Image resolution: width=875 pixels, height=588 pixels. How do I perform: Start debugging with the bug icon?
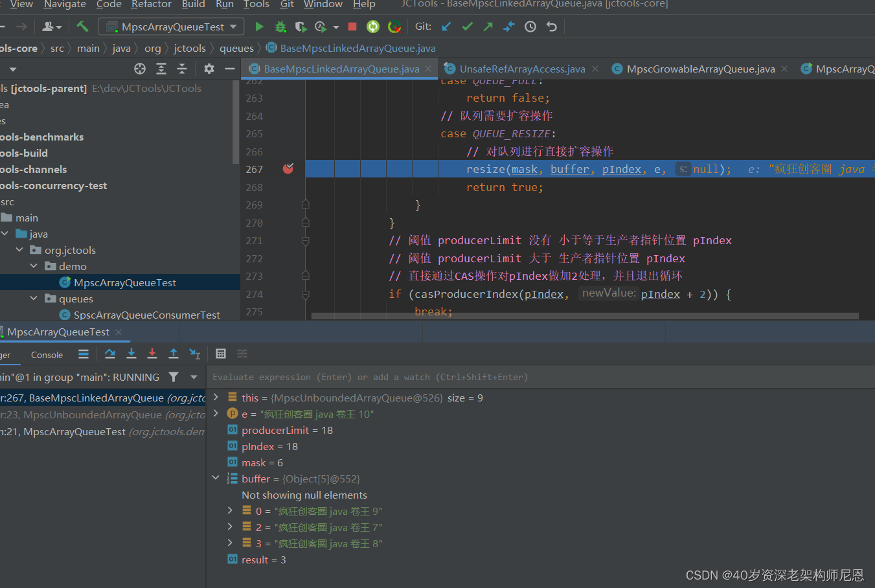[x=280, y=27]
